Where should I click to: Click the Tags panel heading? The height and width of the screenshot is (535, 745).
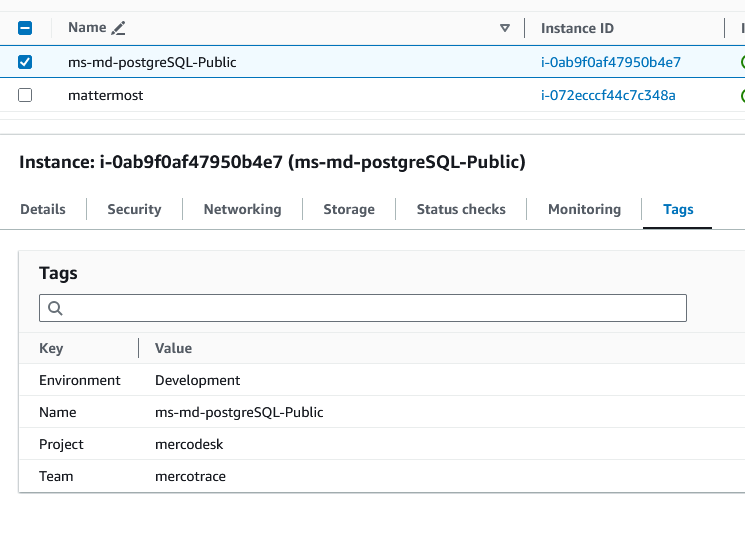(58, 273)
